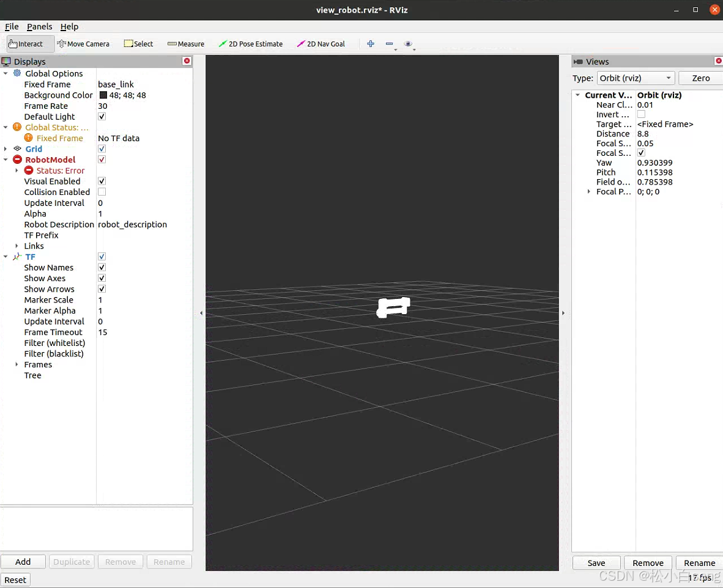This screenshot has width=723, height=588.
Task: Toggle the Focal Shape Fixed Size checkbox
Action: [x=641, y=153]
